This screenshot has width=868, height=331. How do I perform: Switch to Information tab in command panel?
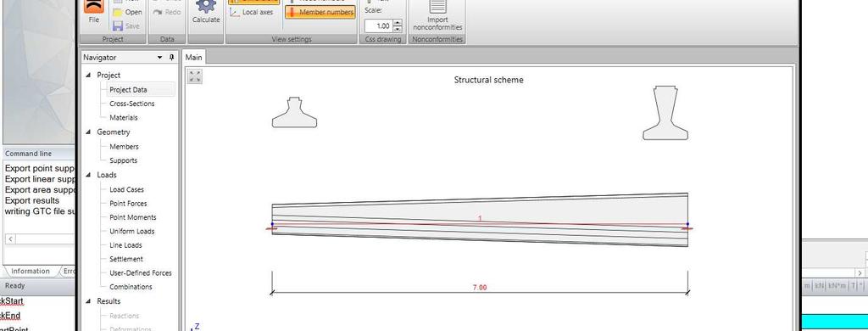pyautogui.click(x=31, y=271)
